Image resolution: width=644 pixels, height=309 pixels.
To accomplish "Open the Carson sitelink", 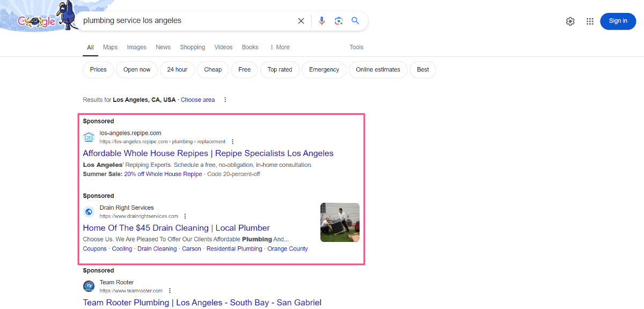I will (192, 249).
